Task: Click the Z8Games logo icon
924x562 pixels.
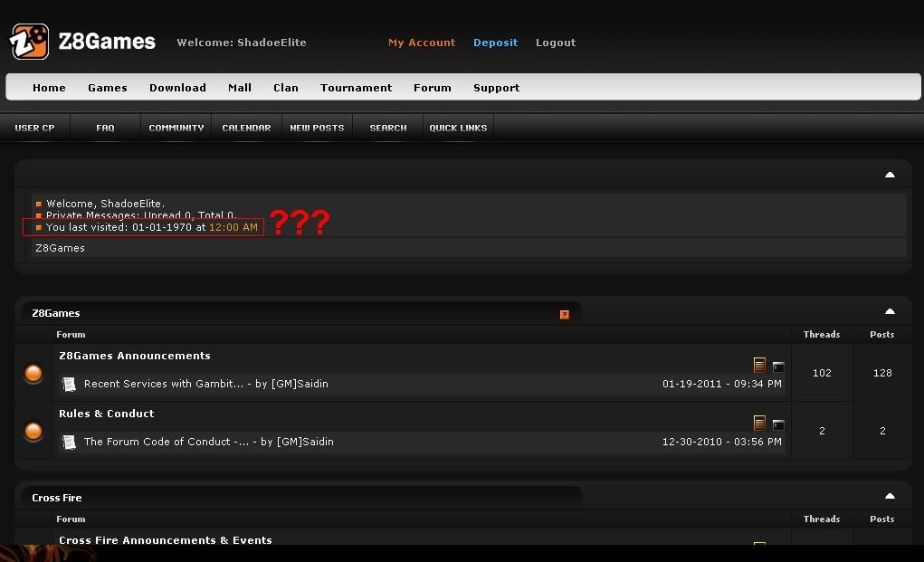Action: click(29, 42)
